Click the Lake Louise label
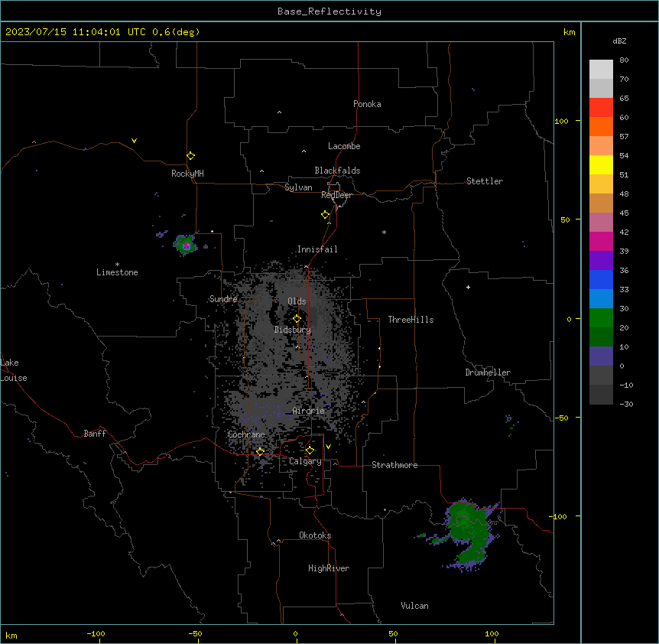Screen dimensions: 659x644 (13, 370)
